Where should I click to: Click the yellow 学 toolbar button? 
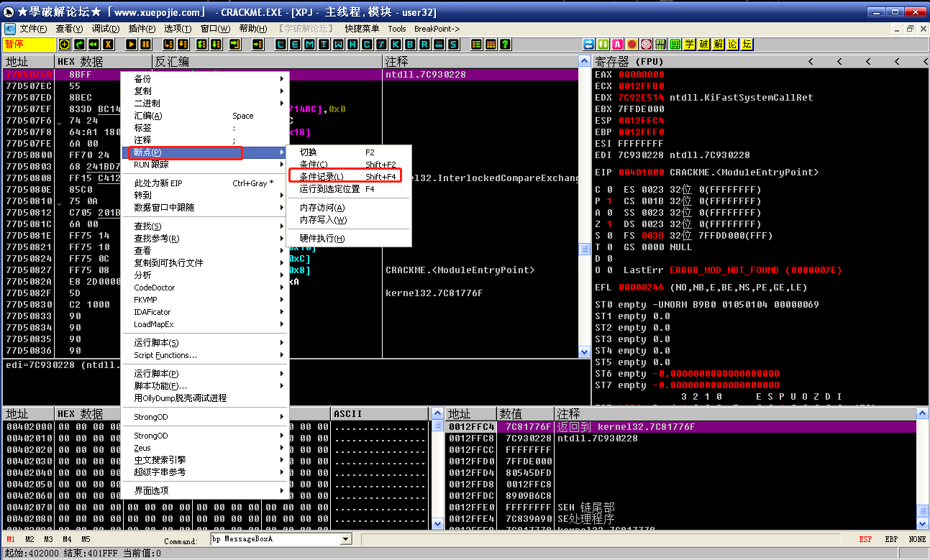tap(689, 44)
